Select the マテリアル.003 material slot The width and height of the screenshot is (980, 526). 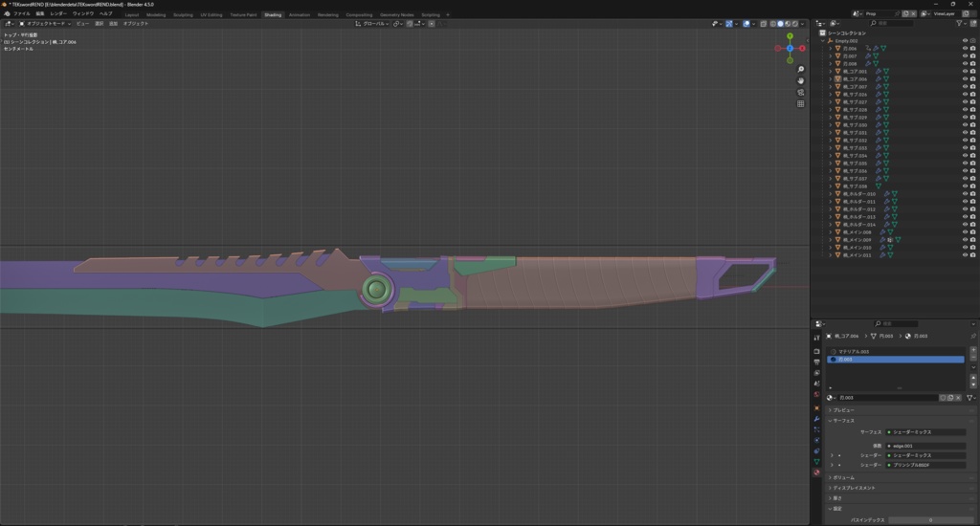pos(896,352)
